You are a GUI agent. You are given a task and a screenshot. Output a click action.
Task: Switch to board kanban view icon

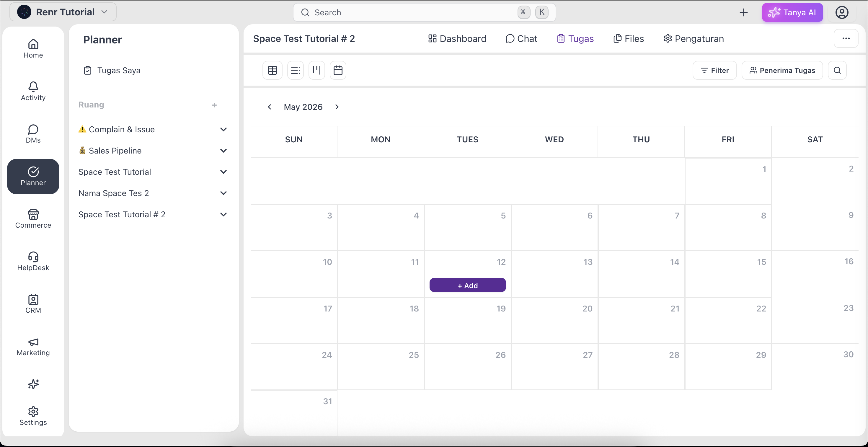[x=317, y=70]
